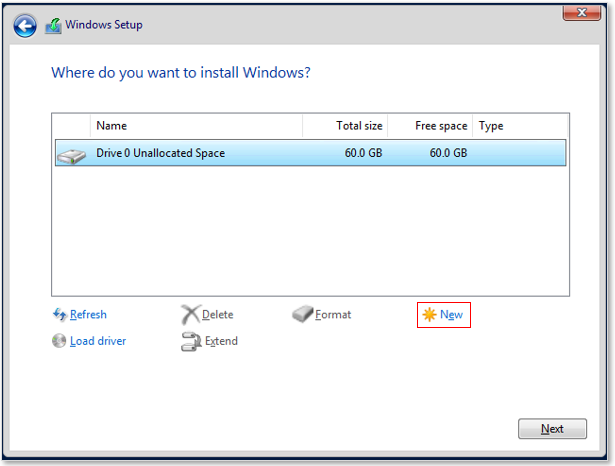Select the Drive 0 Unallocated Space name
Image resolution: width=615 pixels, height=466 pixels.
(x=160, y=153)
